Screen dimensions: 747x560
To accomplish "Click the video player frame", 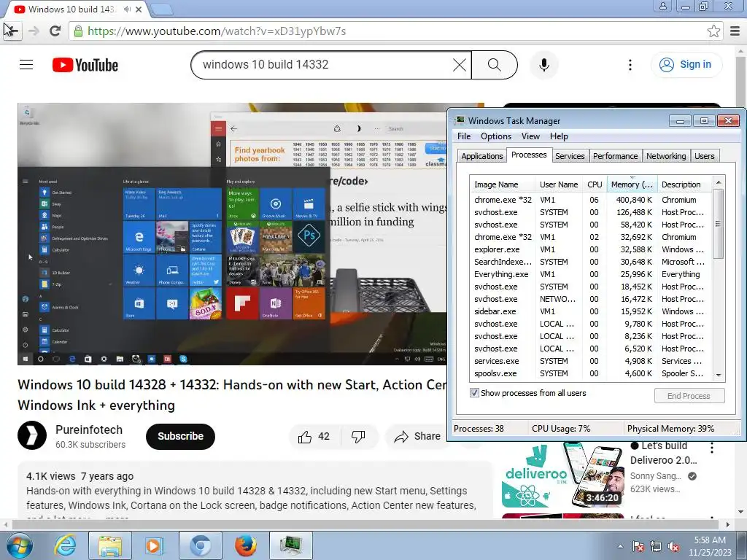I will pyautogui.click(x=232, y=234).
